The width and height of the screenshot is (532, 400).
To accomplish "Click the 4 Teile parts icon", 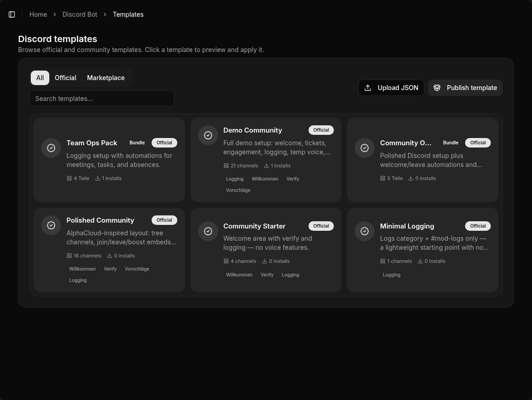I will tap(69, 178).
